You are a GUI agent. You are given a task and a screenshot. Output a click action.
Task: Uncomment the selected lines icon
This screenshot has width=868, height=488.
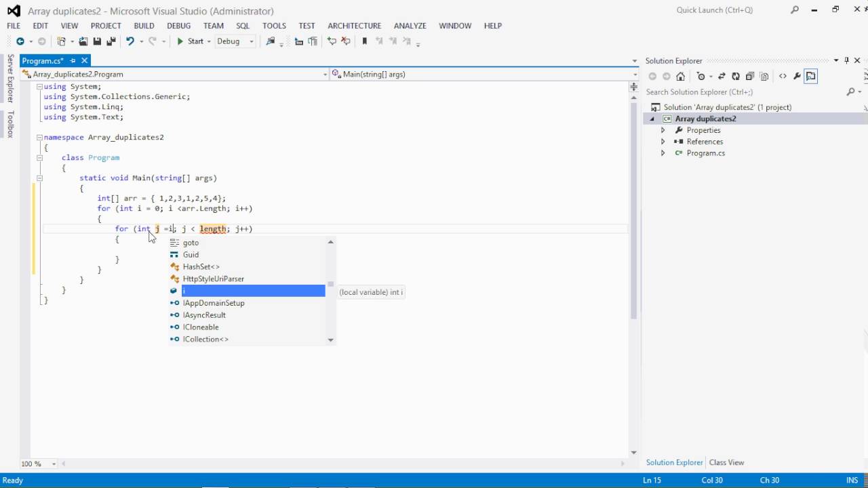(346, 41)
